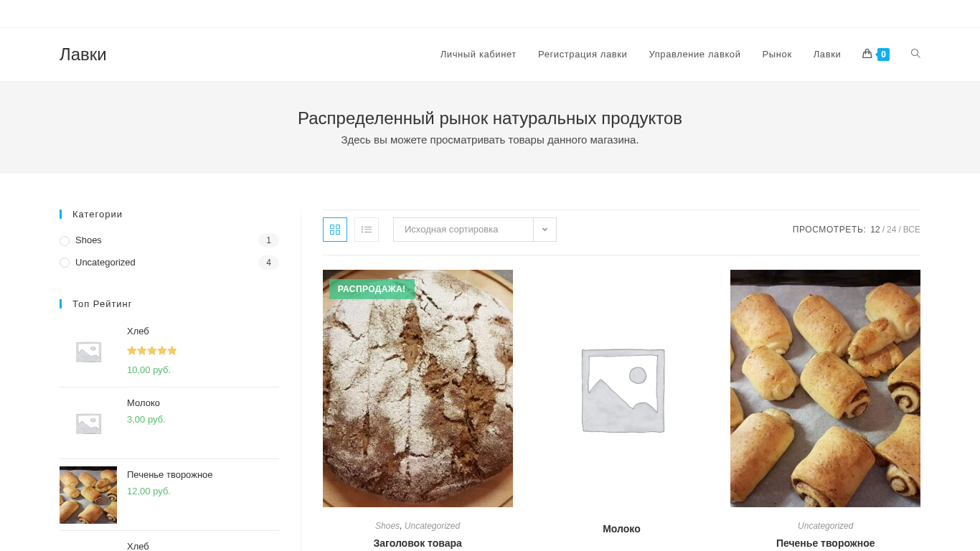This screenshot has height=551, width=980.
Task: Click the 10,00 руб. price
Action: click(149, 370)
